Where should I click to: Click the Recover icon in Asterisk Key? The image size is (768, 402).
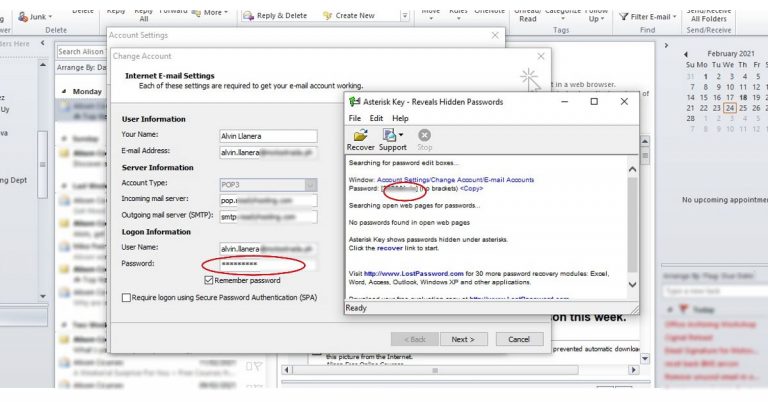pyautogui.click(x=360, y=140)
